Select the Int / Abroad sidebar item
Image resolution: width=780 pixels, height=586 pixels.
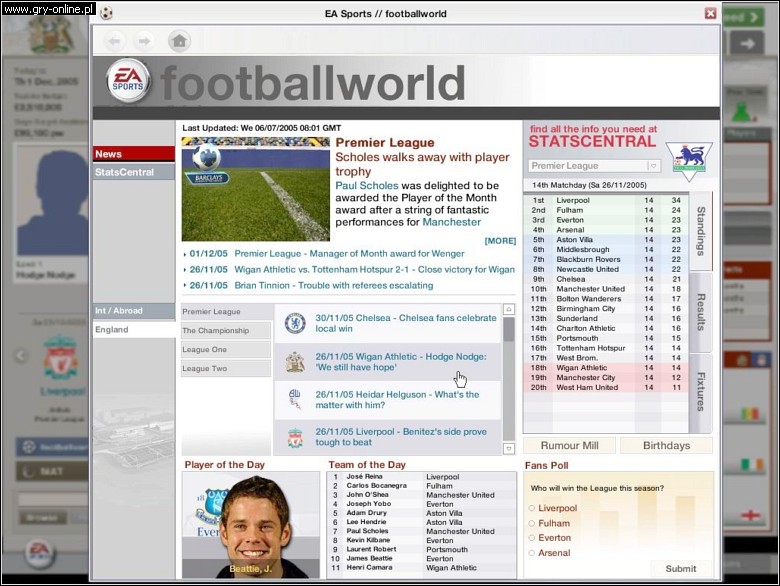click(x=134, y=310)
